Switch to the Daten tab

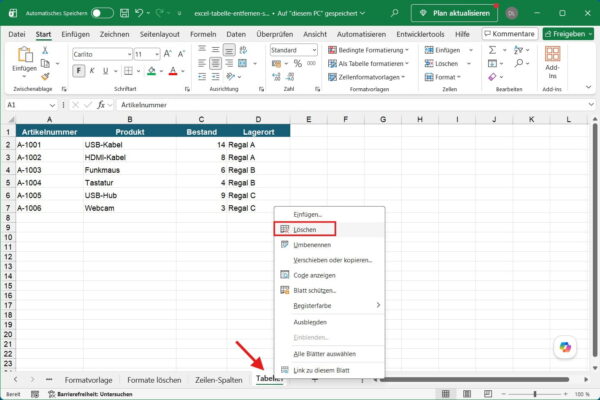(236, 34)
